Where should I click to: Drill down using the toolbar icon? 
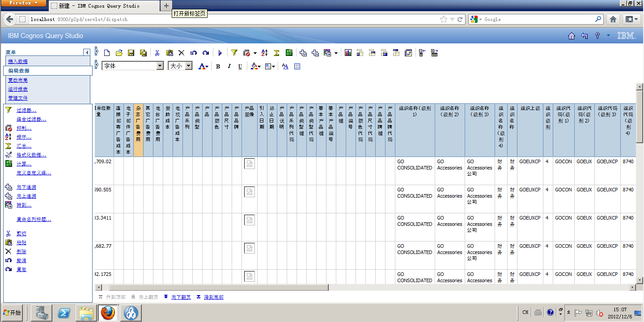coord(303,53)
